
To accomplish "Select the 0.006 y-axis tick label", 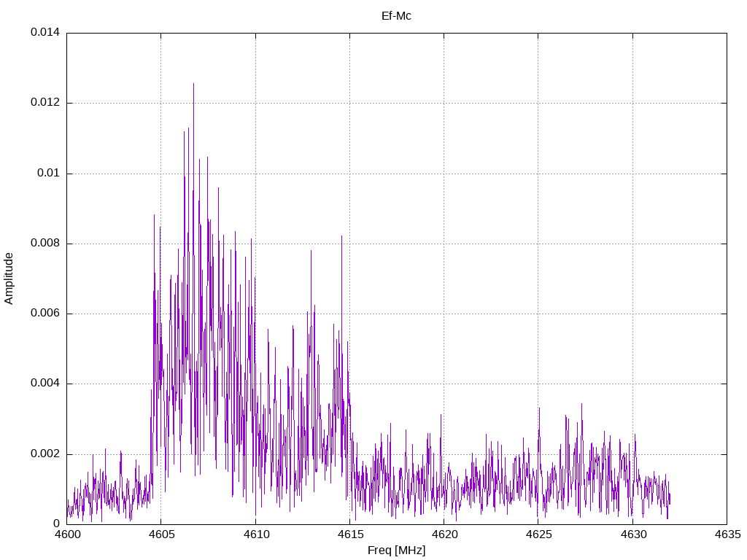I will tap(44, 314).
